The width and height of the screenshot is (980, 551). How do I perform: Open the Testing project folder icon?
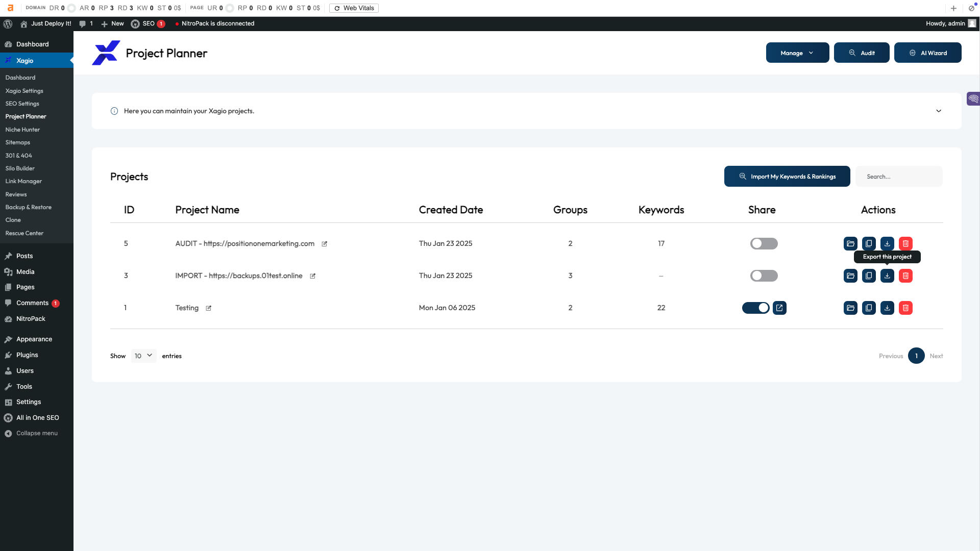pos(850,308)
